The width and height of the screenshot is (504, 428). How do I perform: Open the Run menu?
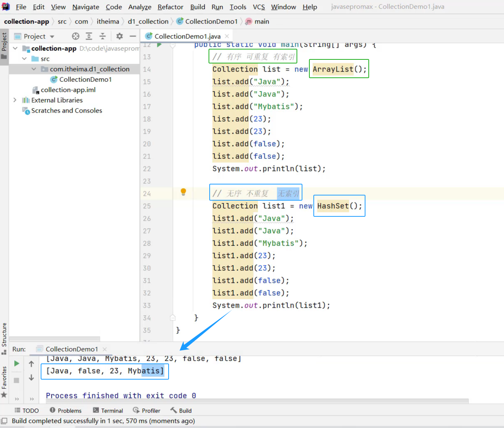coord(217,7)
